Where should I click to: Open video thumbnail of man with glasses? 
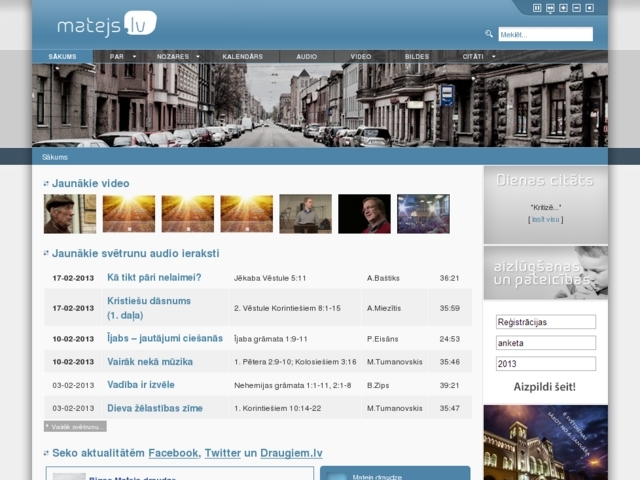coord(364,214)
